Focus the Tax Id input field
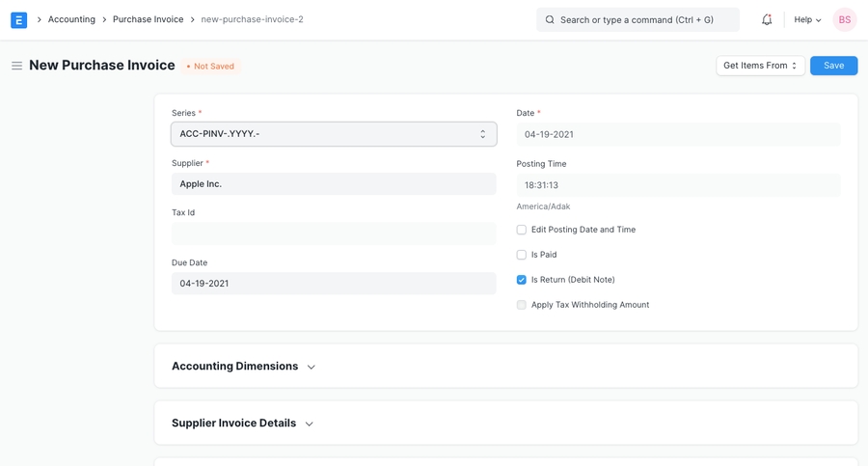Viewport: 868px width, 466px height. point(334,233)
